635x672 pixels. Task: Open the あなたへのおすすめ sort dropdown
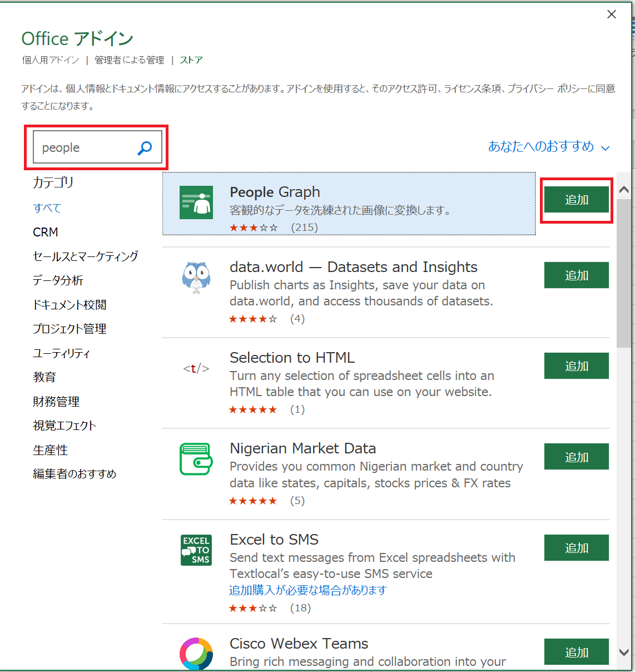coord(549,147)
